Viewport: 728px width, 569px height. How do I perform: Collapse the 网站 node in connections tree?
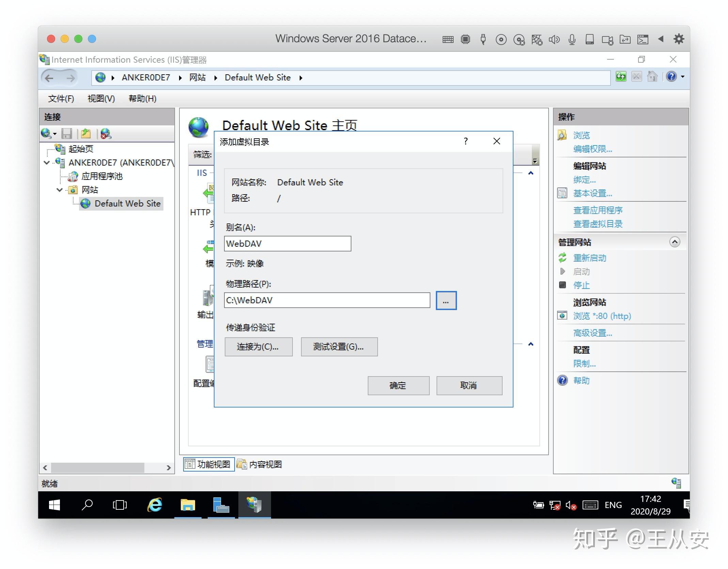pos(59,190)
